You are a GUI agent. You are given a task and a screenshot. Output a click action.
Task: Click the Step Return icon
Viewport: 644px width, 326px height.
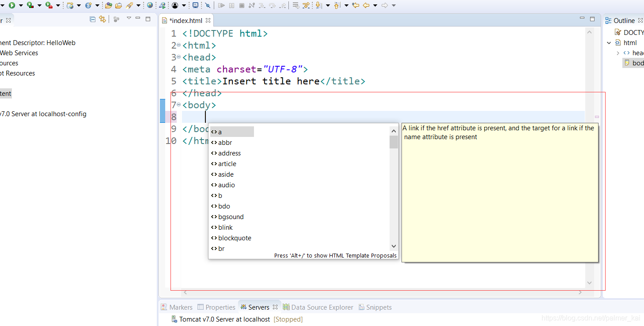pos(283,5)
